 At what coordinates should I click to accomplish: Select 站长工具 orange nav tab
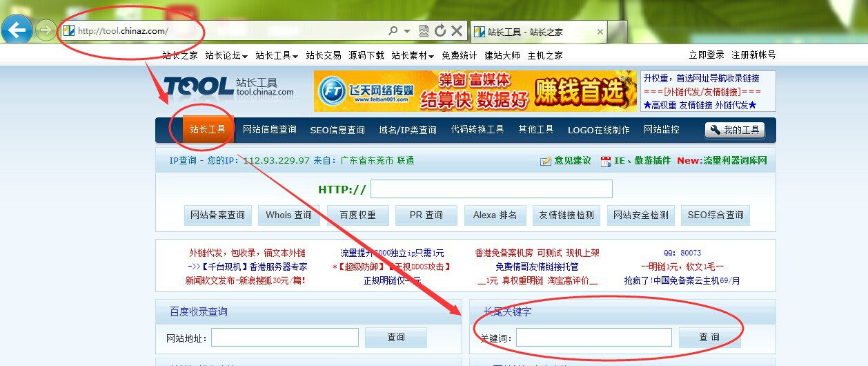[x=208, y=130]
